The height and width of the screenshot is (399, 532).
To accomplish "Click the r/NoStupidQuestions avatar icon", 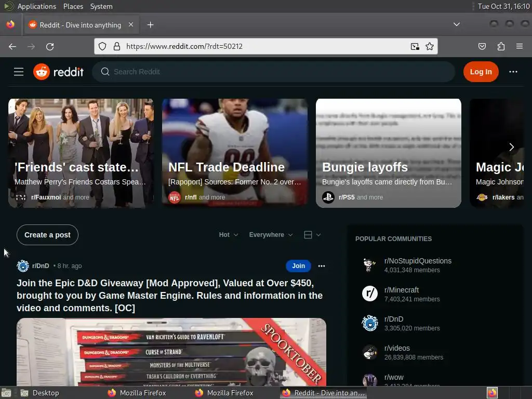I will tap(369, 265).
